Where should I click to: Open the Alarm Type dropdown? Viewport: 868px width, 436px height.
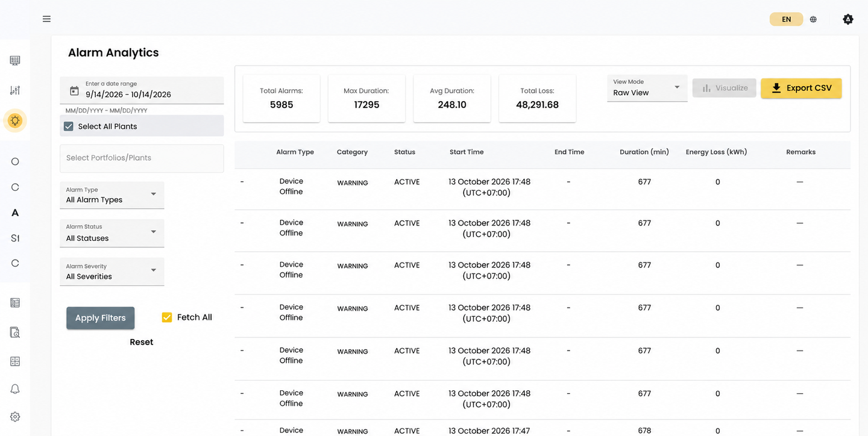(x=112, y=195)
